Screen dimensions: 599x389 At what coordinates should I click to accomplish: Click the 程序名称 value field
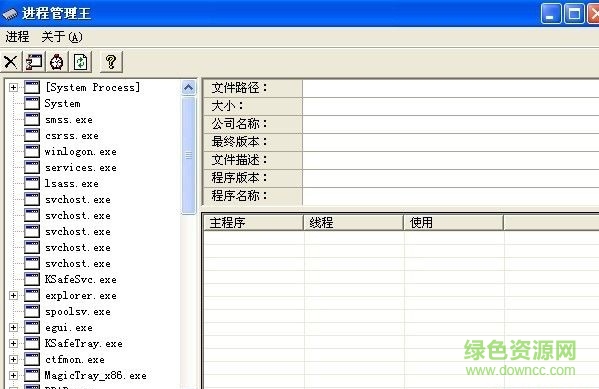tap(451, 196)
